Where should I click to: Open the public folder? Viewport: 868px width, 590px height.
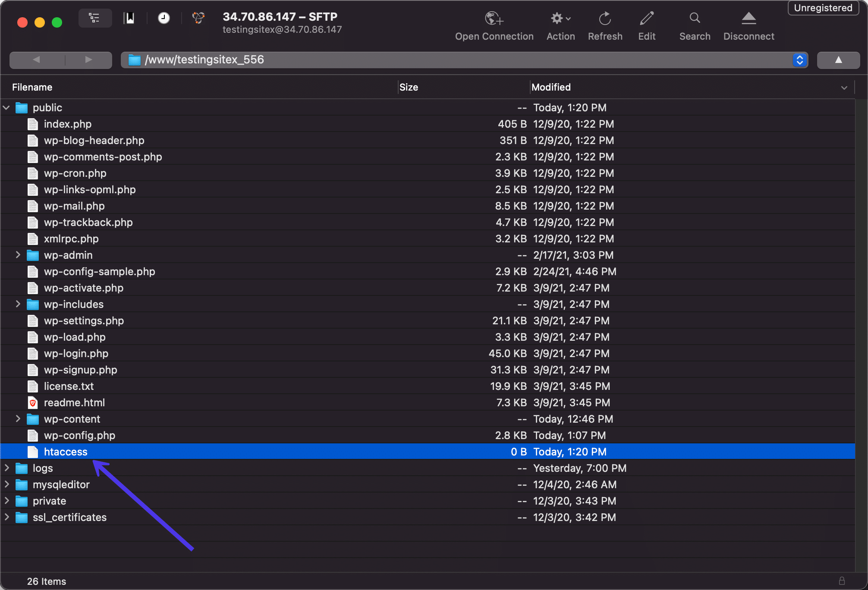(46, 107)
